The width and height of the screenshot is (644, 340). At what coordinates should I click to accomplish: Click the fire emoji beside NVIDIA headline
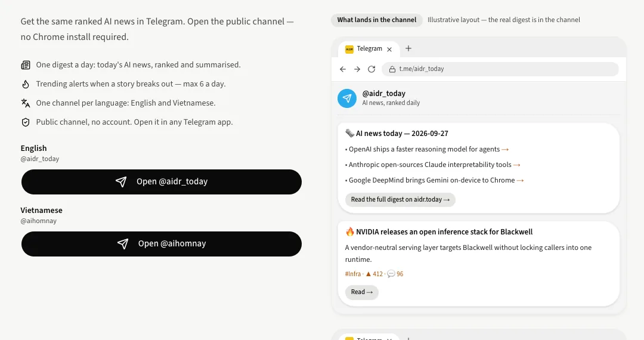[x=349, y=231]
